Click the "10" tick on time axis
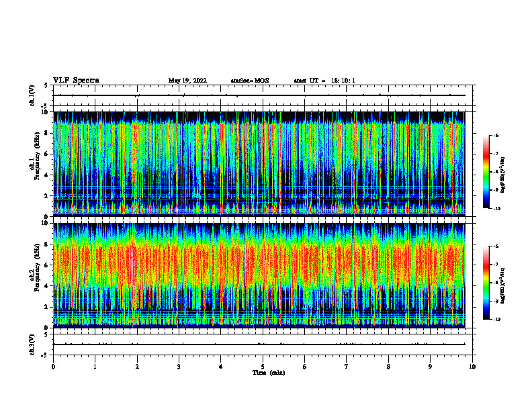 [x=472, y=367]
